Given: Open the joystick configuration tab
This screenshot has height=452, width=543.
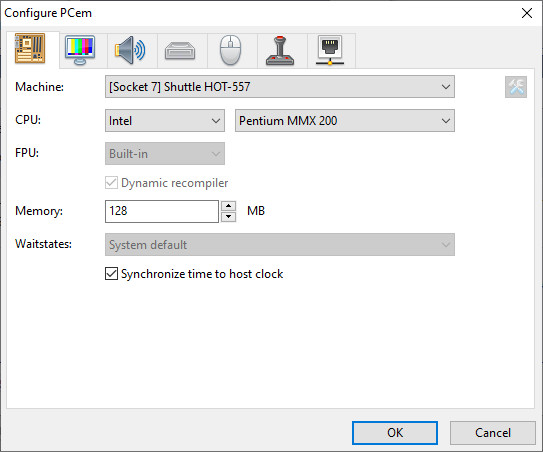Looking at the screenshot, I should [280, 50].
